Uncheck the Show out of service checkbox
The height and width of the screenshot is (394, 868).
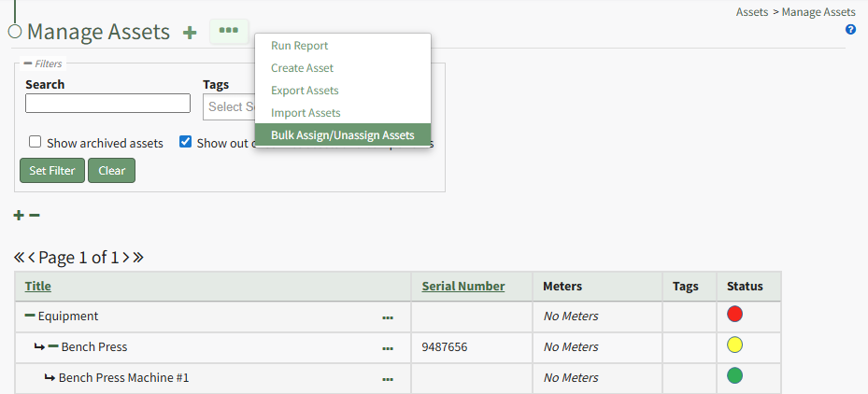click(x=185, y=142)
